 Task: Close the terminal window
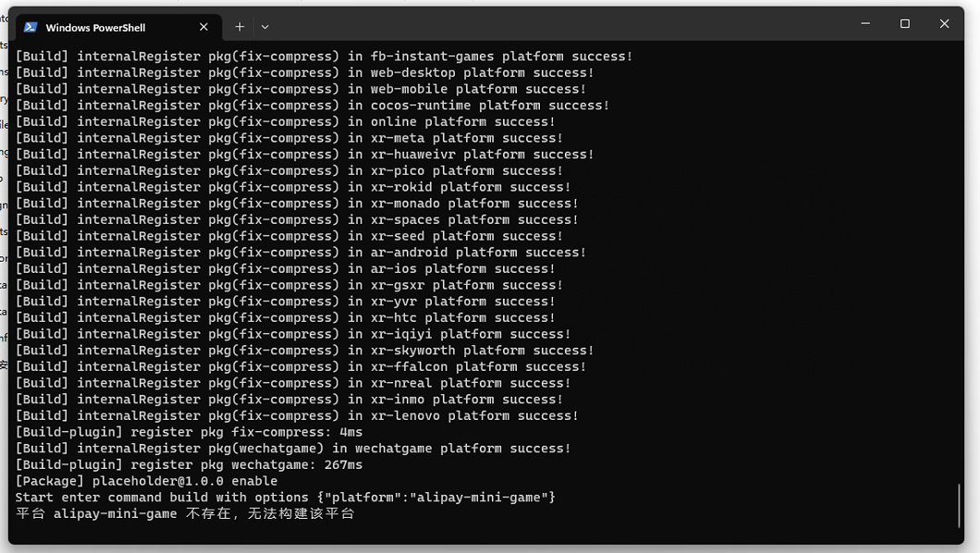coord(944,24)
